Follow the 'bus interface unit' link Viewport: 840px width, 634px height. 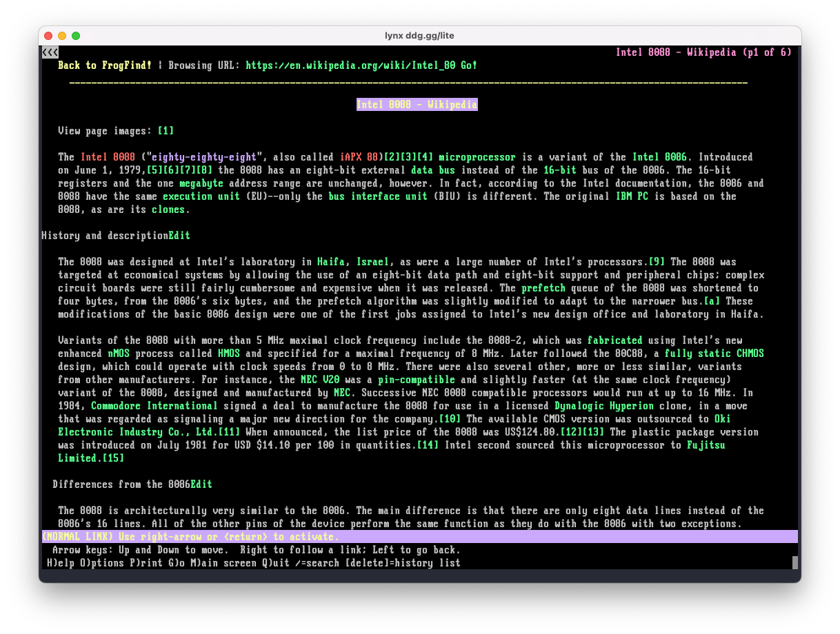[378, 196]
